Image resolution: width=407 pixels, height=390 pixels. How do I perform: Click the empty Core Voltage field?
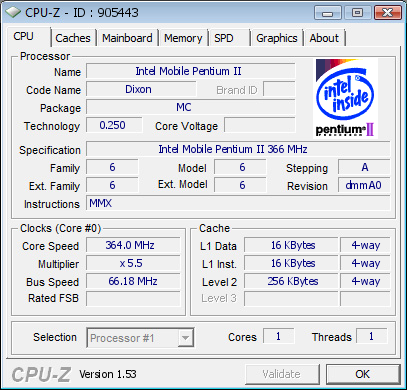(260, 125)
